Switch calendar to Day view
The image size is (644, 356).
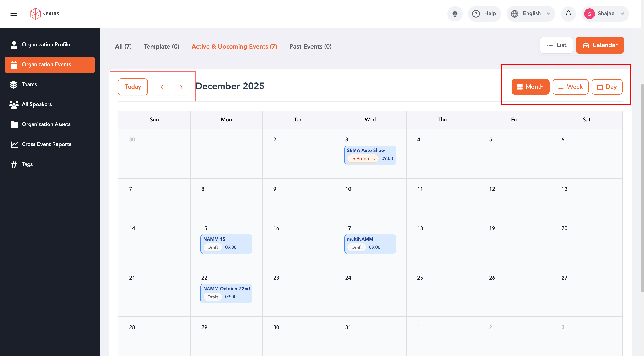tap(607, 87)
